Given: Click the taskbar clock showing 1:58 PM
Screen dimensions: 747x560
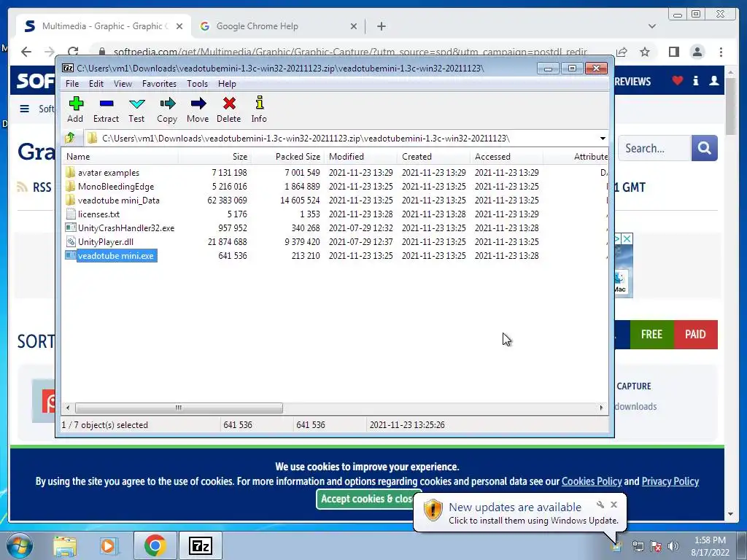Looking at the screenshot, I should coord(710,546).
